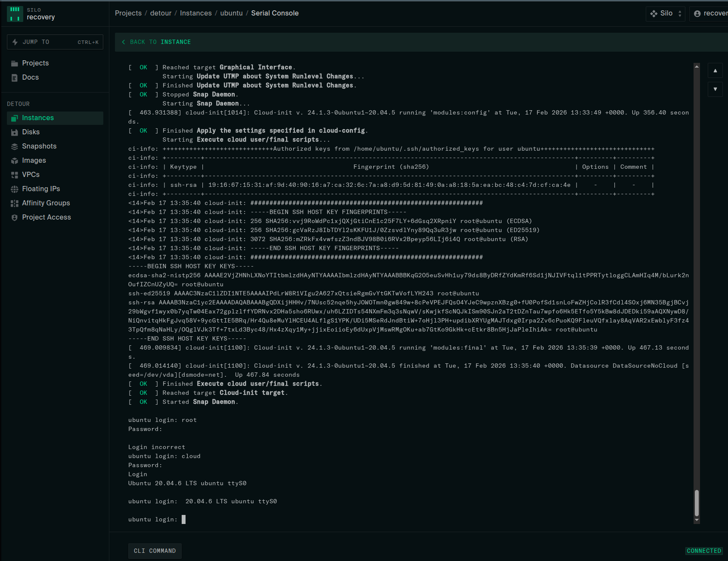Open Projects via its folder icon
728x561 pixels.
[15, 63]
